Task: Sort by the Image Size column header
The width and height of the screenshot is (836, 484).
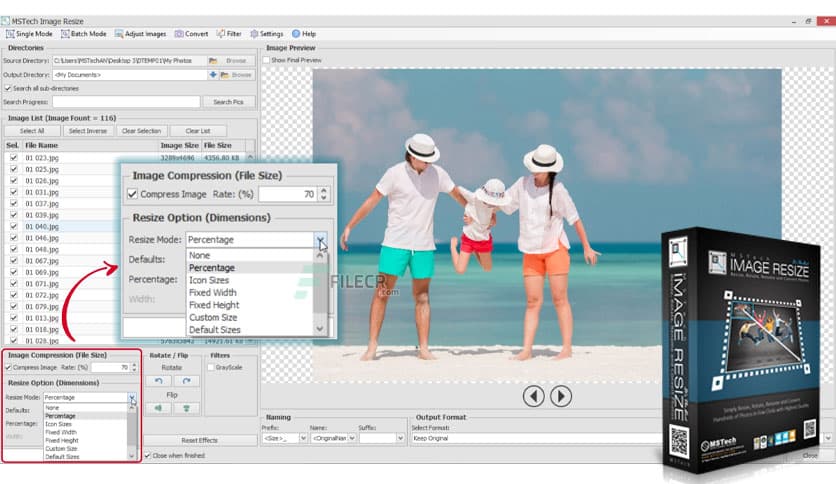Action: coord(180,145)
